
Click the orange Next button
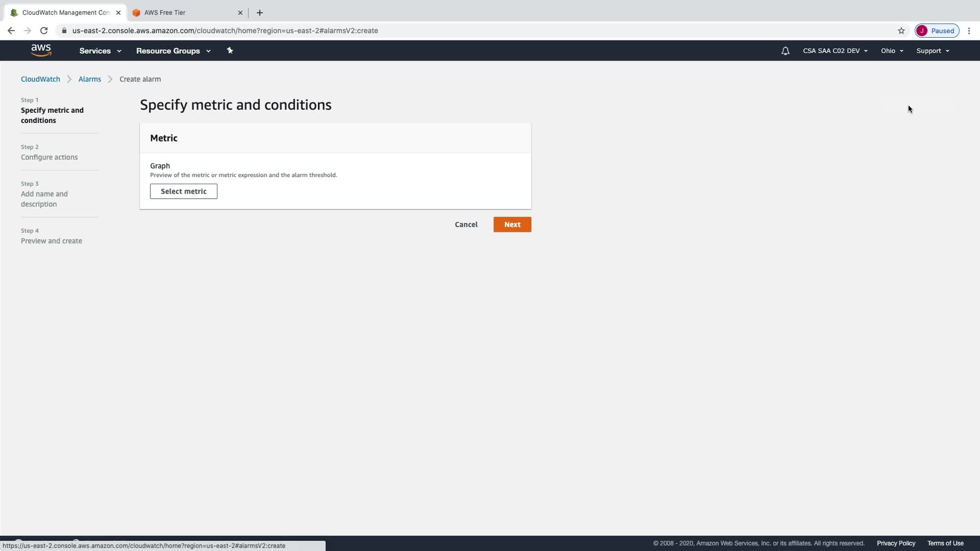click(x=513, y=225)
